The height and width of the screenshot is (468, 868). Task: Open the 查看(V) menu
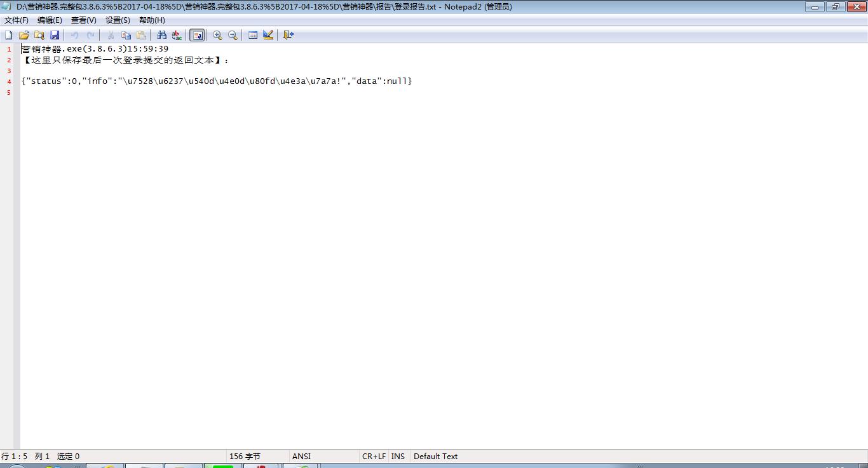tap(83, 20)
